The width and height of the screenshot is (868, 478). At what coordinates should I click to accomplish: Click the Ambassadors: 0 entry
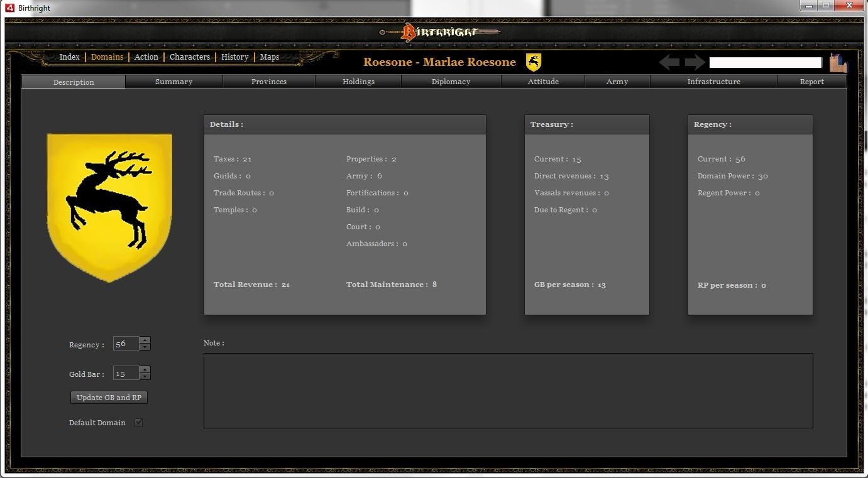coord(376,244)
